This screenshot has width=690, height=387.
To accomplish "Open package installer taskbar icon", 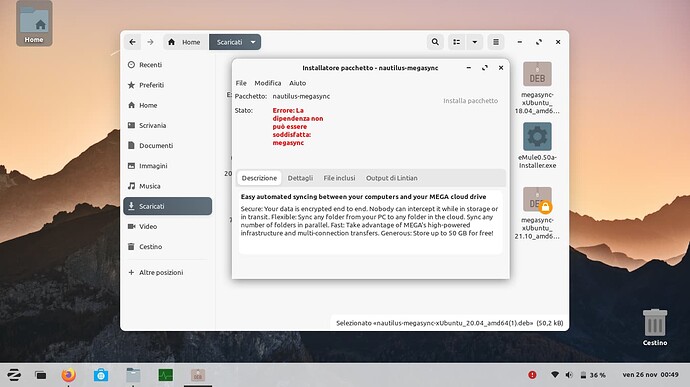I will [x=198, y=375].
